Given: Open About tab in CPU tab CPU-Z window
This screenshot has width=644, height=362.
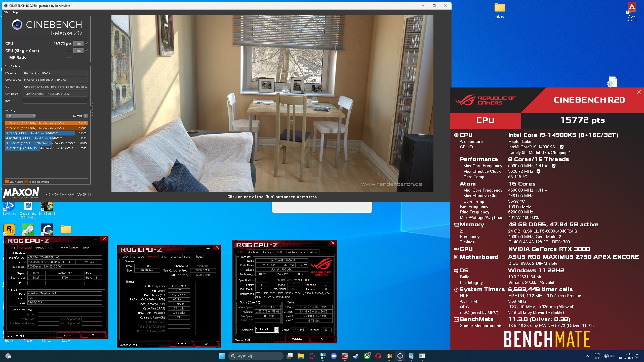Looking at the screenshot, I should coord(314,252).
